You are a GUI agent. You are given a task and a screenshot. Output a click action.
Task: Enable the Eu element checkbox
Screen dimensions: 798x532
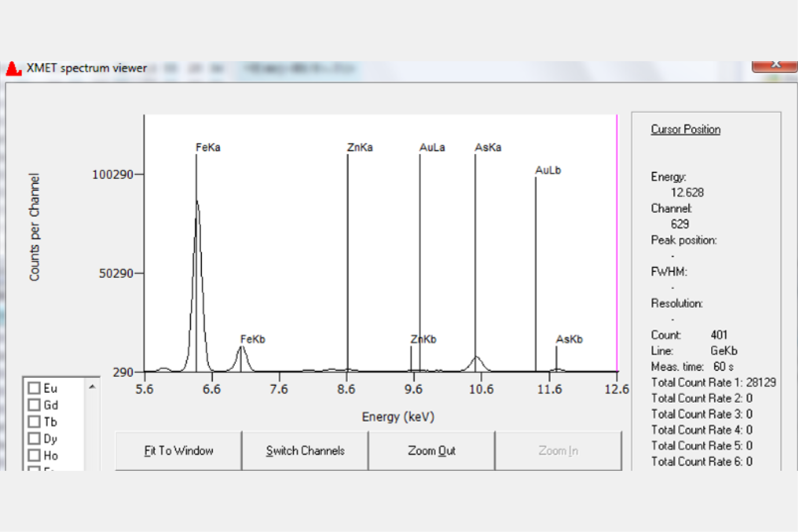pos(34,388)
